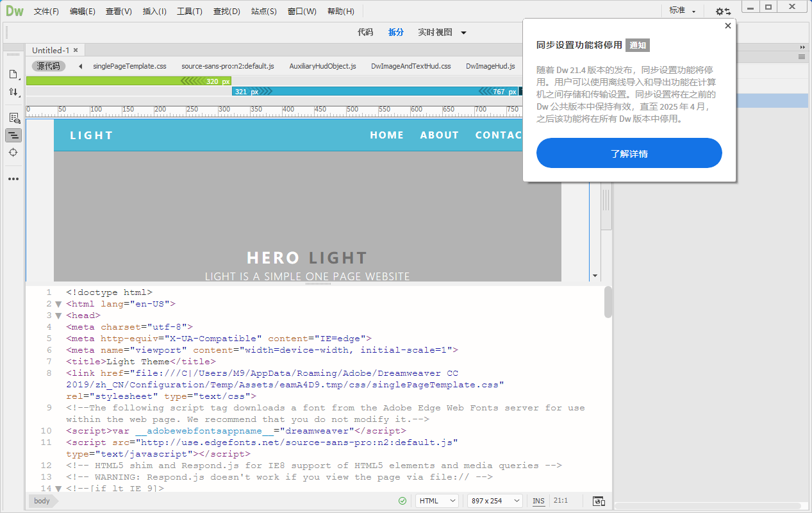Open the 文件(F) menu

46,12
